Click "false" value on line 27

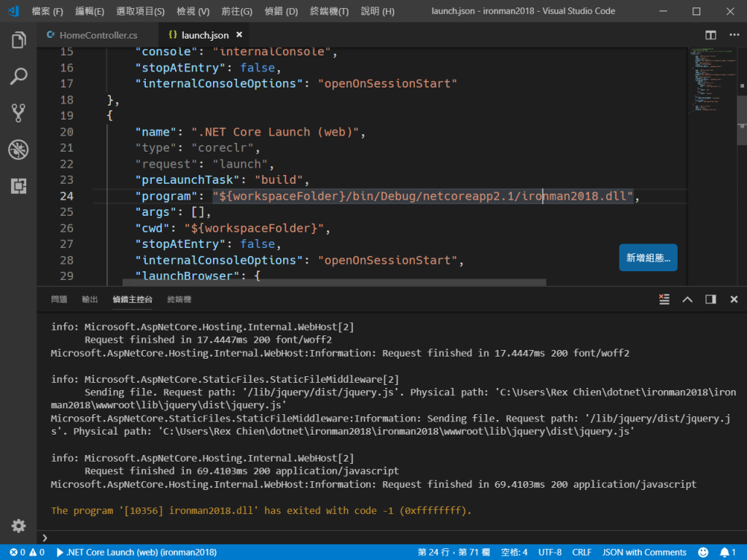coord(258,244)
